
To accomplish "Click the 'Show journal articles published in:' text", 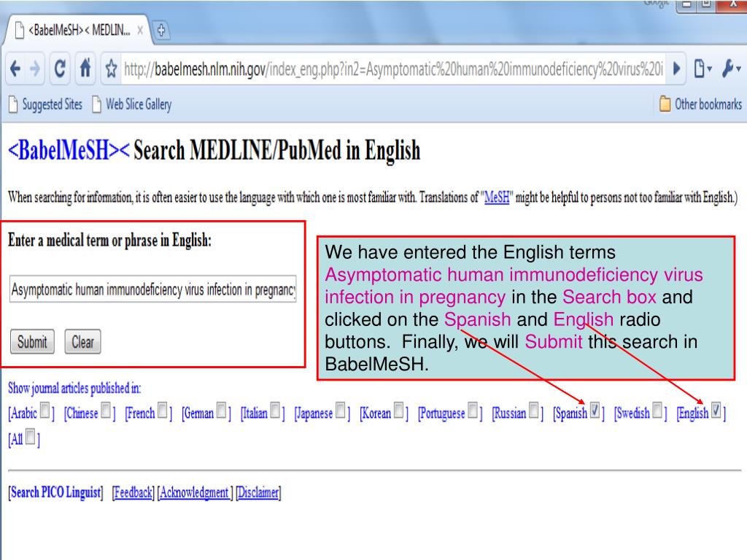I will tap(74, 388).
